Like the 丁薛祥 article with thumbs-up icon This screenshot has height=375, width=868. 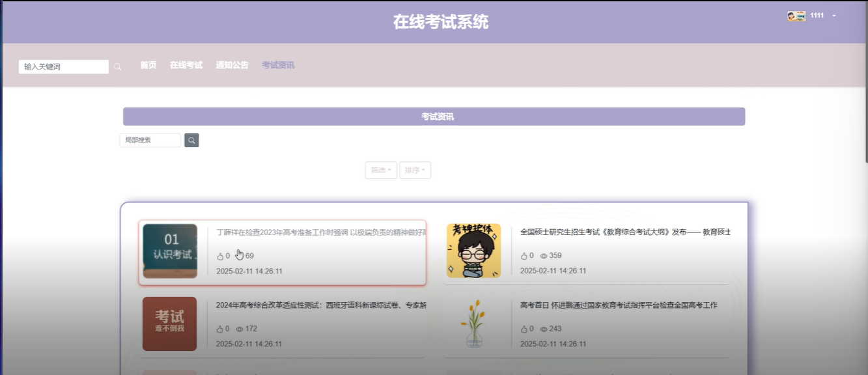coord(220,256)
